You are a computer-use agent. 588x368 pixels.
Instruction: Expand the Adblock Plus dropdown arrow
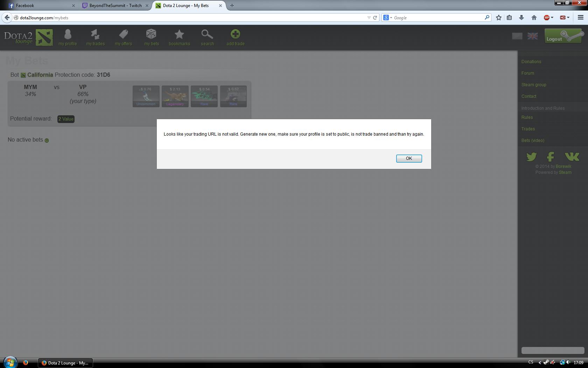[552, 18]
